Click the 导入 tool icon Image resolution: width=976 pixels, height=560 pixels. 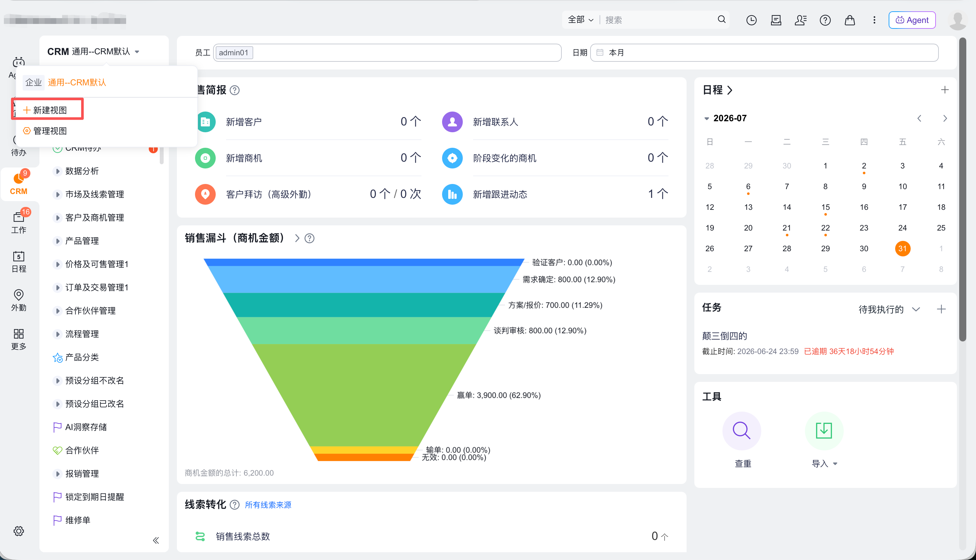[824, 431]
